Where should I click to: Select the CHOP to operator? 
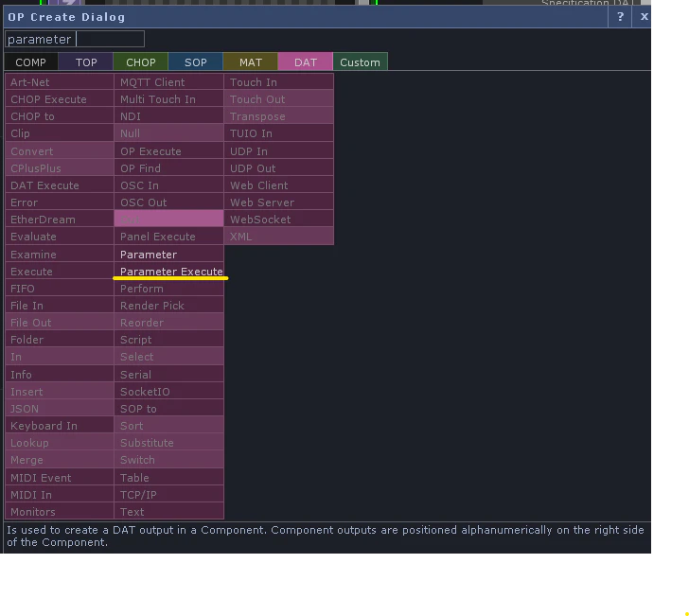[60, 116]
